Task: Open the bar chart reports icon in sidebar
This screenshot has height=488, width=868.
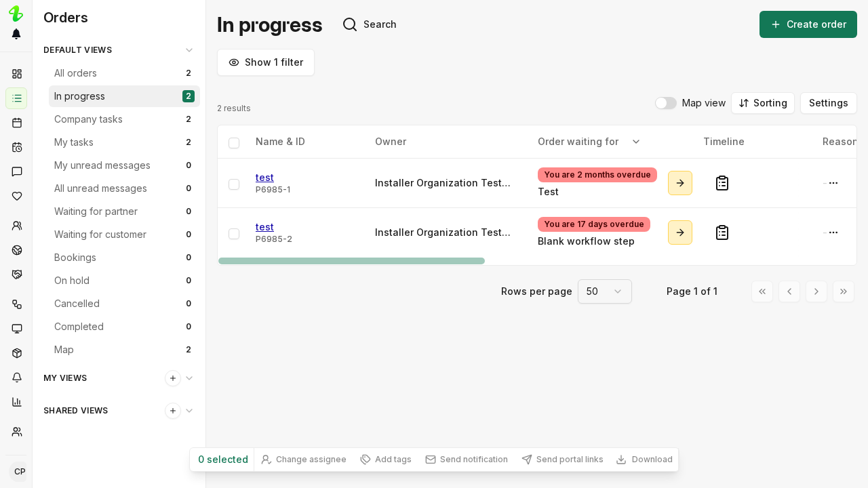Action: 17,402
